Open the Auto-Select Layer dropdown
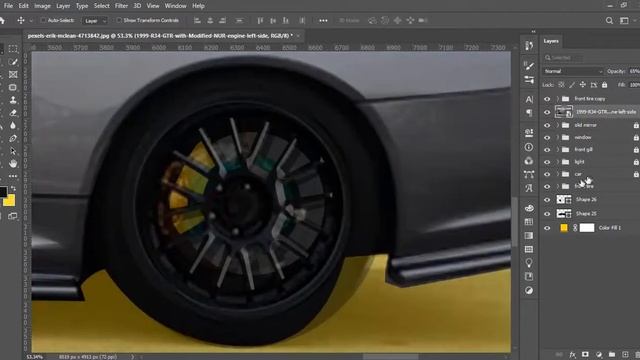640x360 pixels. pos(95,20)
